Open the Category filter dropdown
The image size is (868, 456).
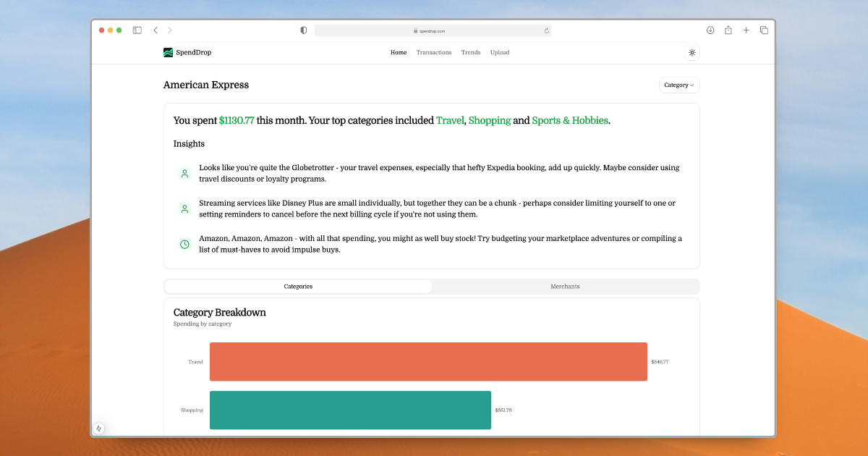(x=678, y=85)
